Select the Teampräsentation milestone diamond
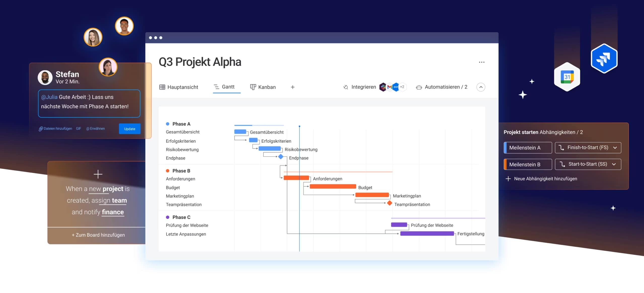644x293 pixels. (390, 203)
